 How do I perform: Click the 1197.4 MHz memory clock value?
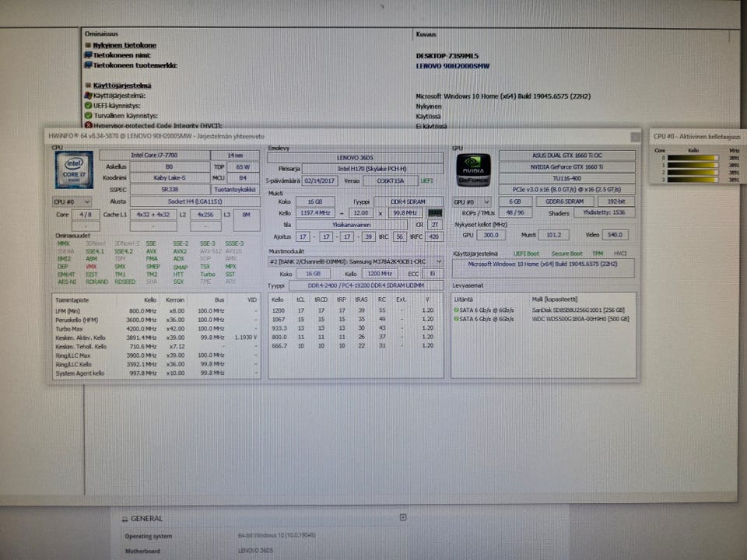click(315, 213)
